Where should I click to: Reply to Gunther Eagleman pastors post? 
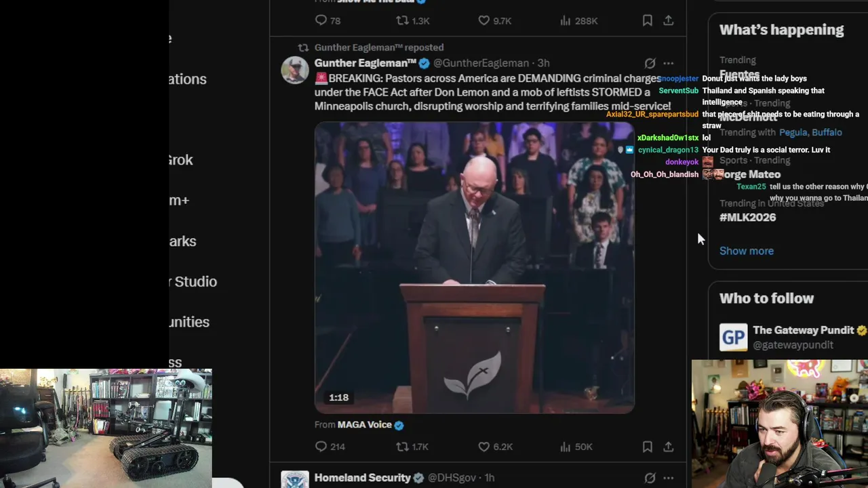[x=321, y=447]
